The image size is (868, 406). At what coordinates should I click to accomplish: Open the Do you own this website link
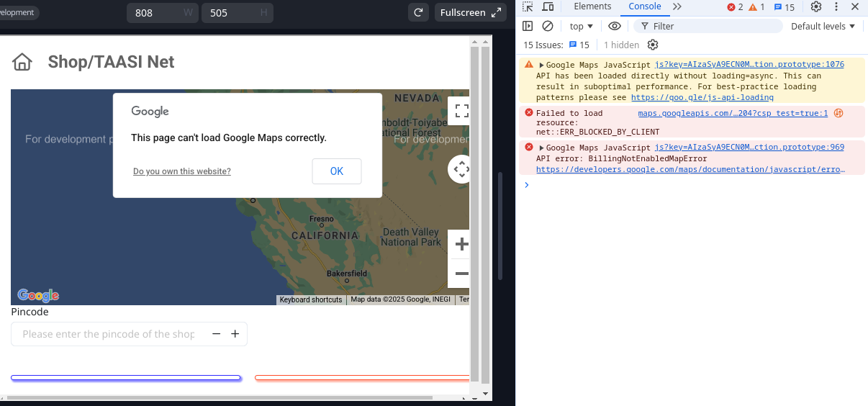point(182,171)
